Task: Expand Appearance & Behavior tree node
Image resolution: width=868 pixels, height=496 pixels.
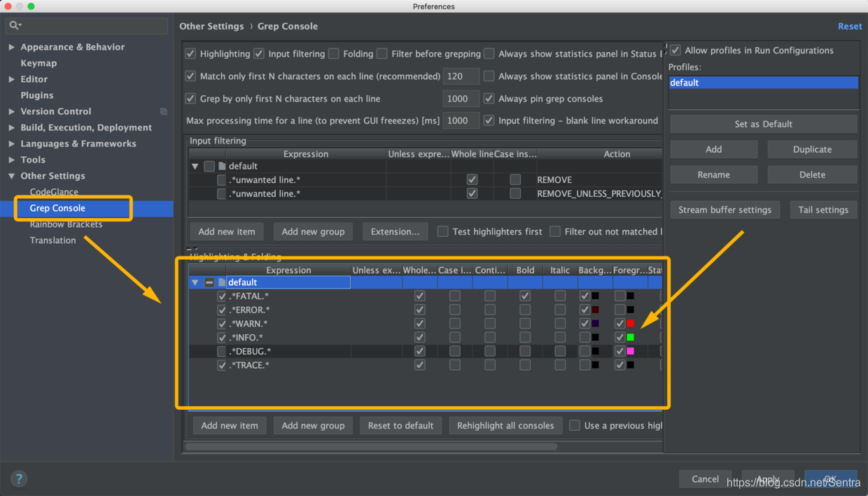Action: tap(11, 47)
